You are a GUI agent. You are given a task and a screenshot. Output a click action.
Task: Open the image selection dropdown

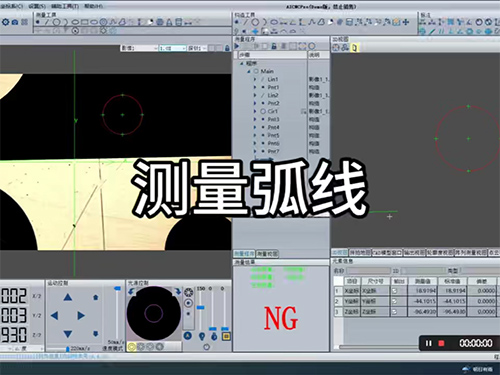tap(139, 48)
